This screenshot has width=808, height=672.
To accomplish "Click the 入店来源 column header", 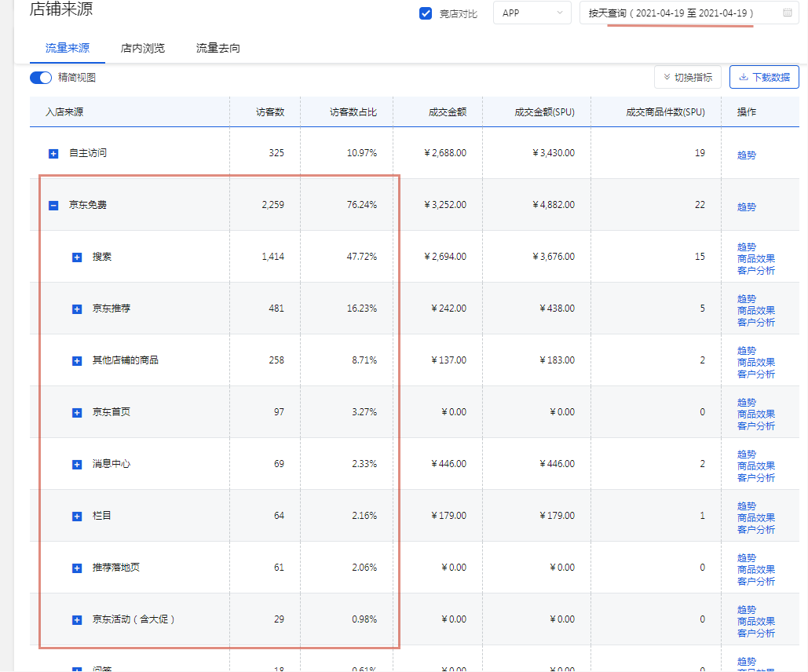I will (x=64, y=111).
